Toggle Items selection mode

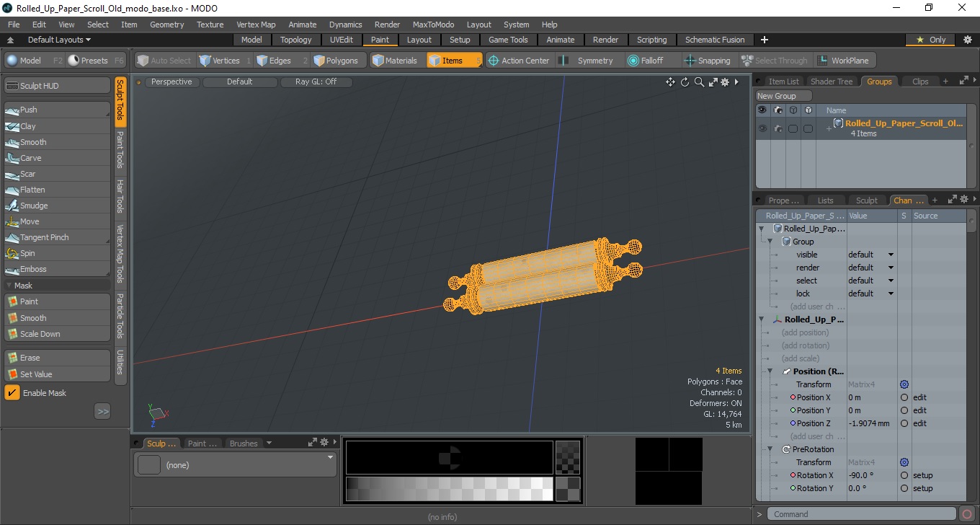pyautogui.click(x=454, y=61)
